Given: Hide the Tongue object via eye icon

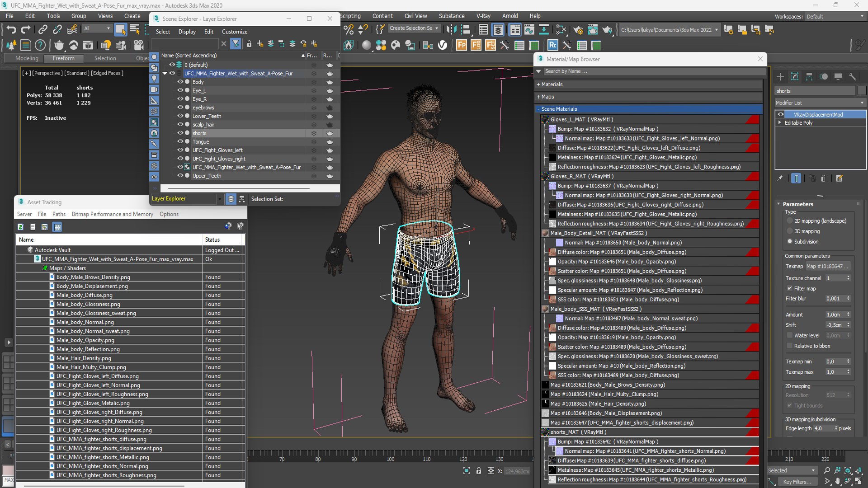Looking at the screenshot, I should (x=180, y=141).
